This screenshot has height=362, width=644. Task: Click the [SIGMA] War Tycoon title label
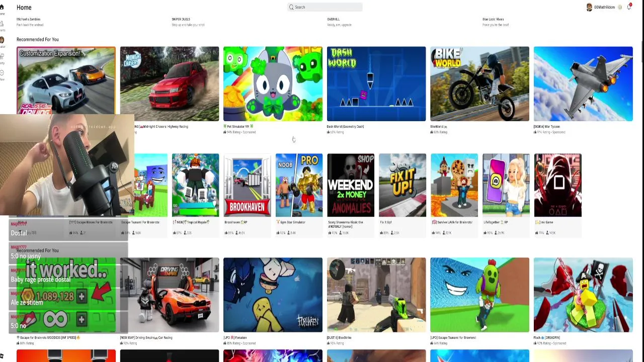(x=547, y=127)
